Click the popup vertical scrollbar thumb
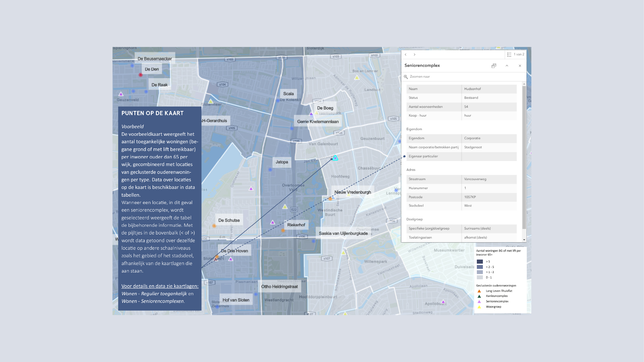Image resolution: width=644 pixels, height=362 pixels. tap(524, 157)
